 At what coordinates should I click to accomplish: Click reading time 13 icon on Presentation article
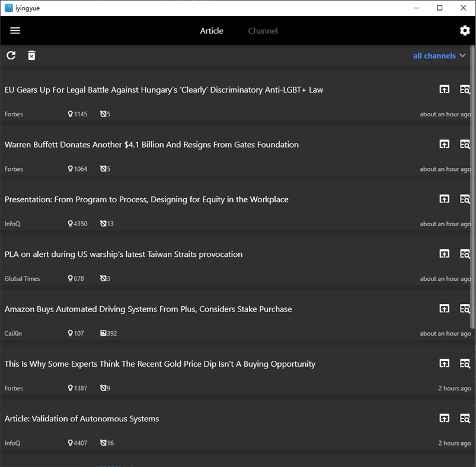click(103, 224)
